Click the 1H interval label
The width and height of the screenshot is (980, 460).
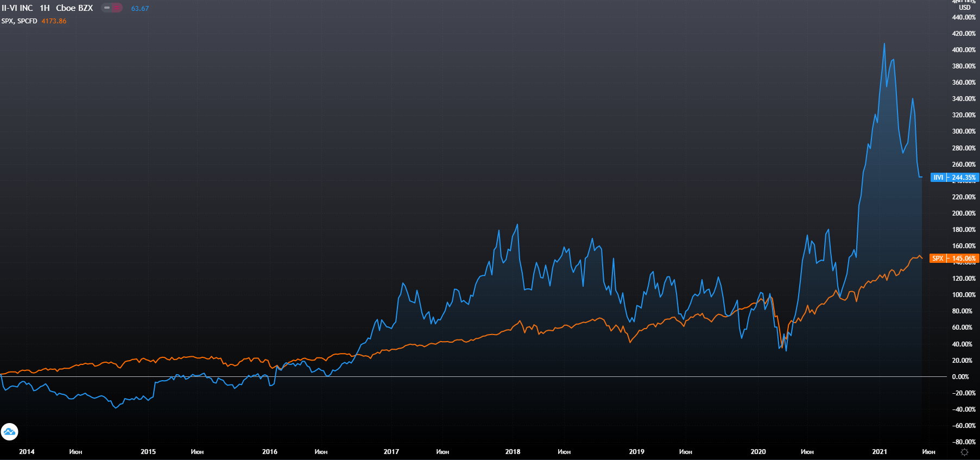coord(45,8)
